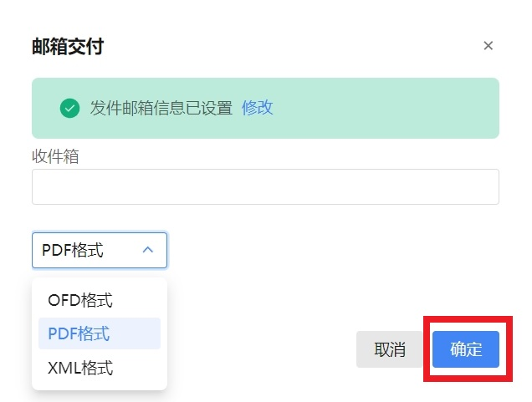Screen dimensions: 532x402
Task: Choose the highlighted PDF格式 list option
Action: pyautogui.click(x=79, y=334)
